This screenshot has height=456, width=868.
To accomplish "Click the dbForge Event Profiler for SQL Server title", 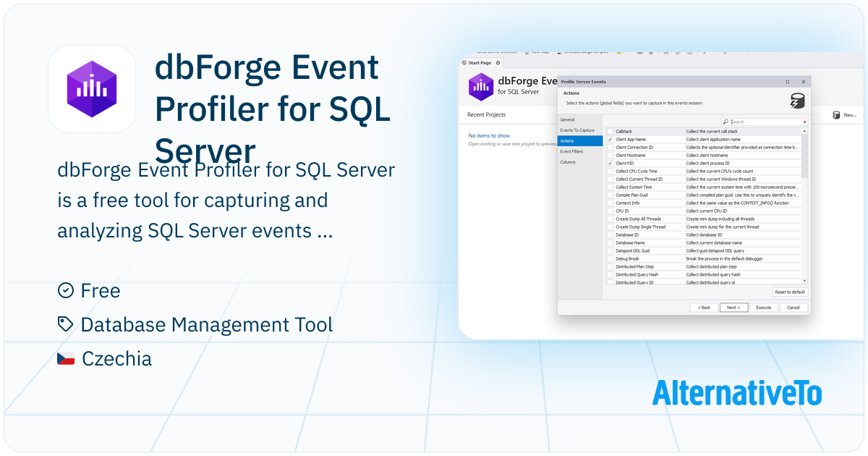I will (273, 109).
